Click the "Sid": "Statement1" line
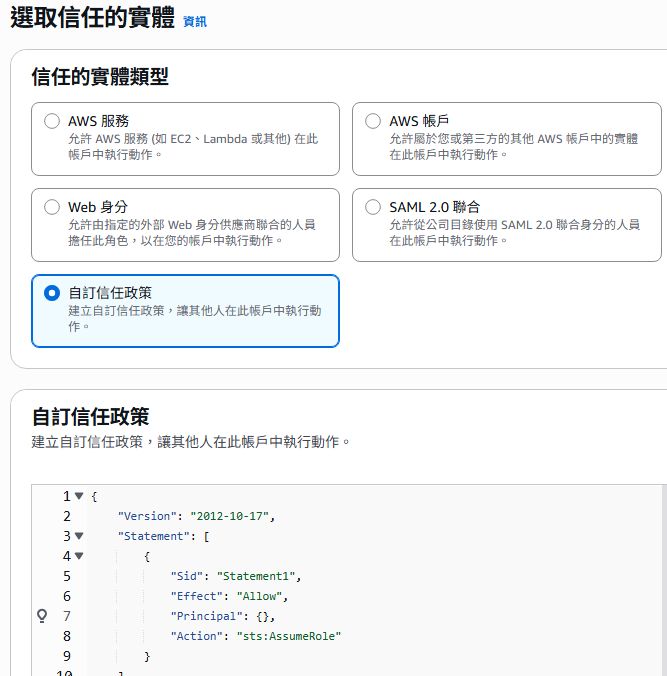667x676 pixels. click(x=235, y=576)
